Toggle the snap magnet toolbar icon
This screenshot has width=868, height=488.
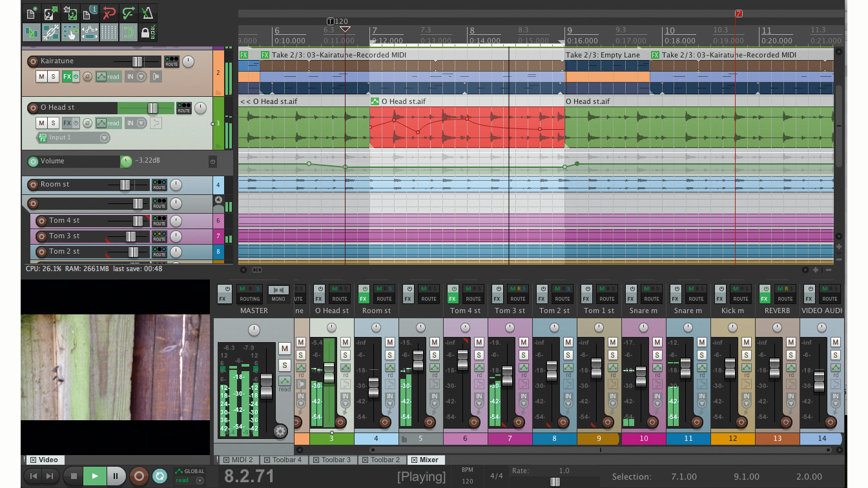[128, 32]
